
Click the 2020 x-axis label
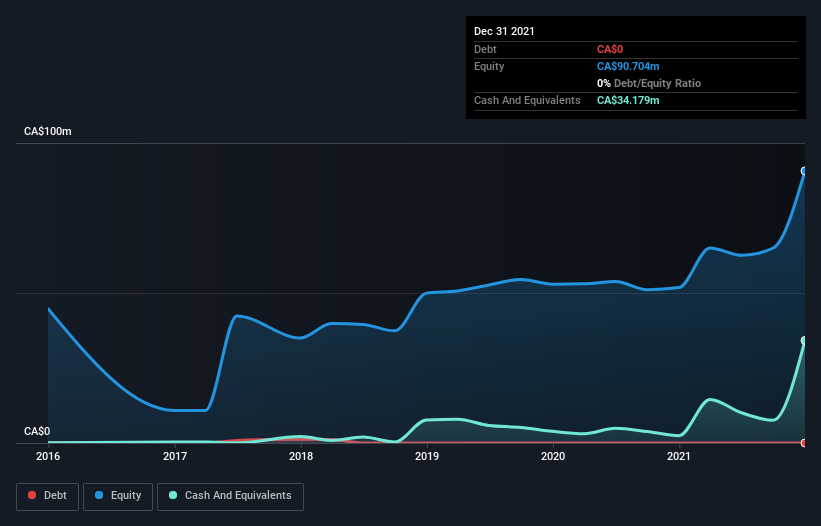[553, 456]
